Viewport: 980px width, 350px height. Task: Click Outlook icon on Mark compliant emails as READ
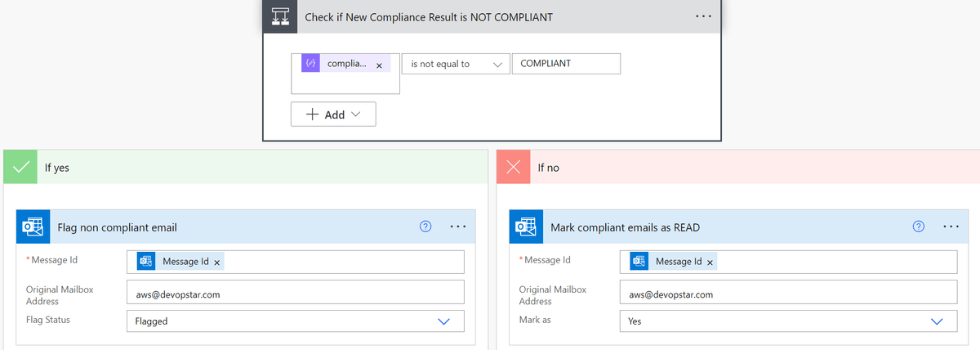click(525, 227)
